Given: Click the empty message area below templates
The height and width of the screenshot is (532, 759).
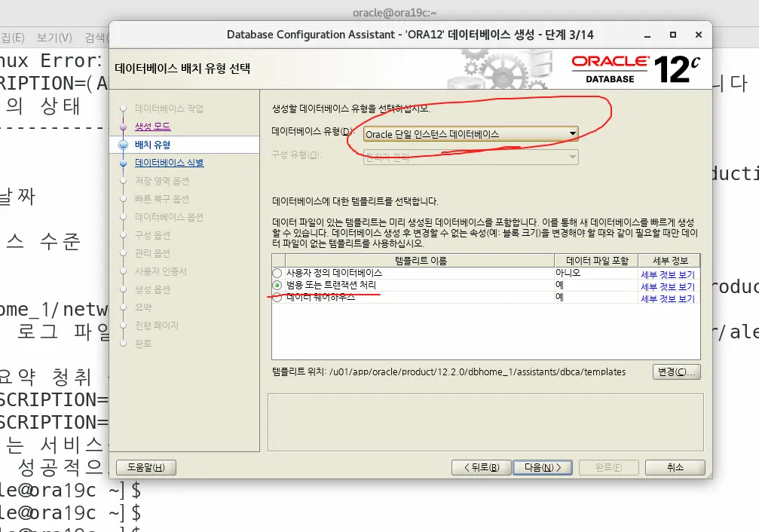Looking at the screenshot, I should click(x=485, y=422).
